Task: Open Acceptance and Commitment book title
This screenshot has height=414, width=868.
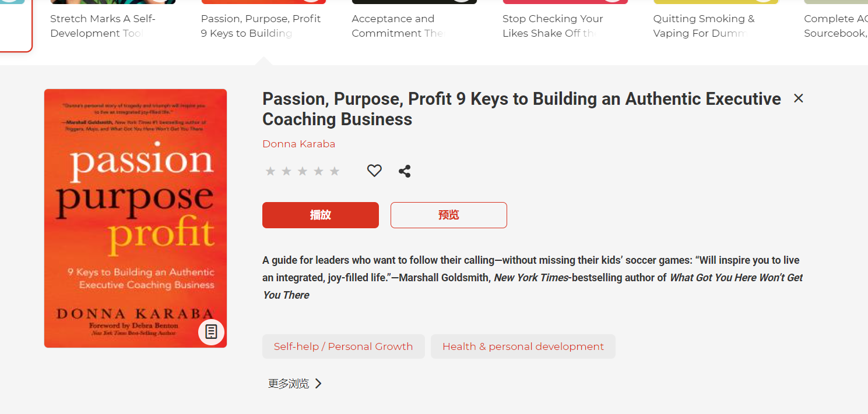Action: point(398,26)
